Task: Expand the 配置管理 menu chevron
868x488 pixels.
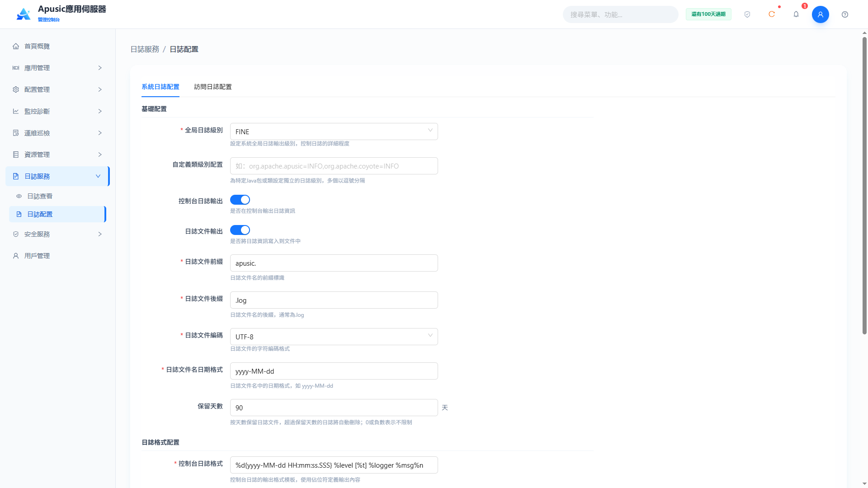Action: [100, 89]
